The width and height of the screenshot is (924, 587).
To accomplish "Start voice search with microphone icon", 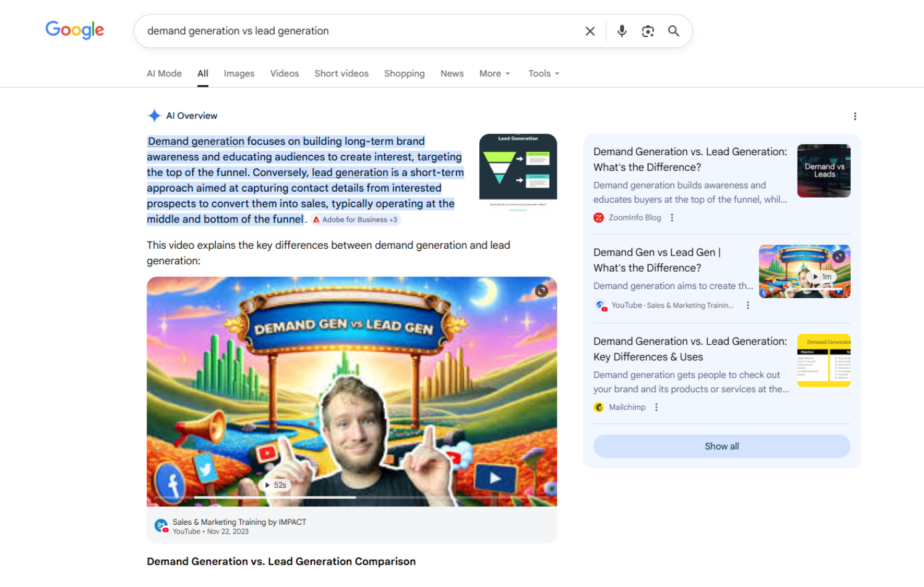I will pyautogui.click(x=622, y=31).
